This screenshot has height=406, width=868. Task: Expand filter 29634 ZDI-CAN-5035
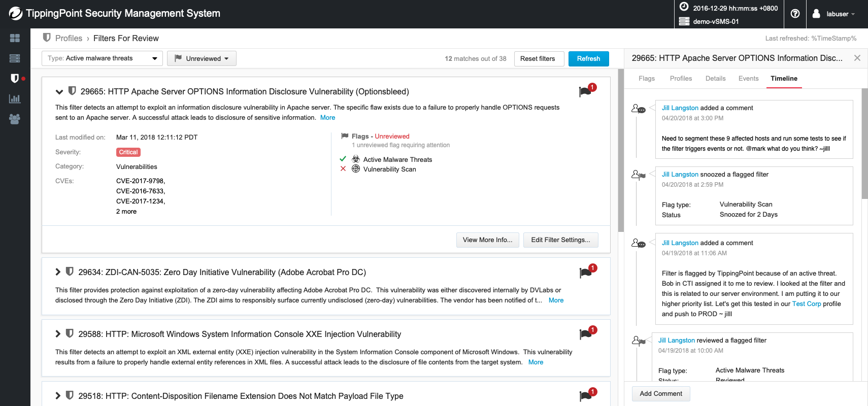(58, 272)
